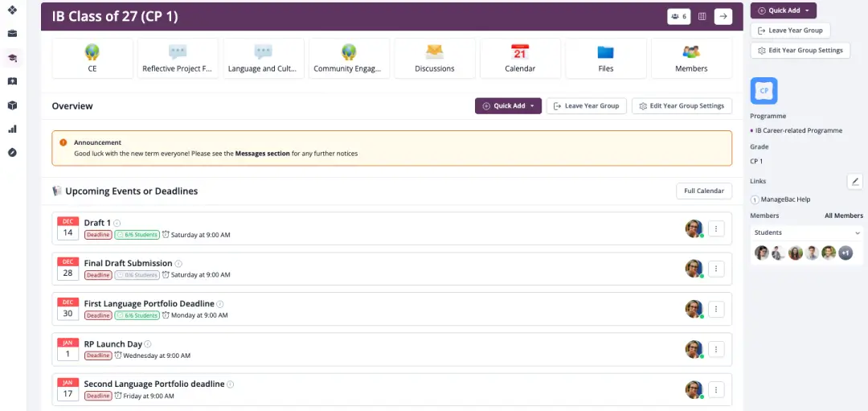Click the +1 additional members avatar
Viewport: 868px width, 411px height.
[x=845, y=253]
